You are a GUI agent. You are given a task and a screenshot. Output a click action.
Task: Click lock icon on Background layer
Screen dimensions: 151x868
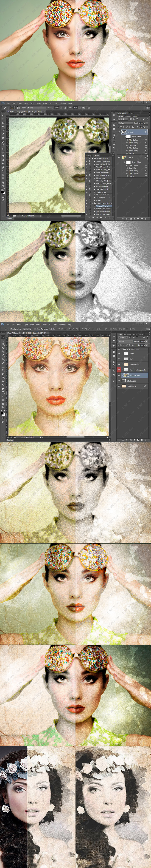145,387
